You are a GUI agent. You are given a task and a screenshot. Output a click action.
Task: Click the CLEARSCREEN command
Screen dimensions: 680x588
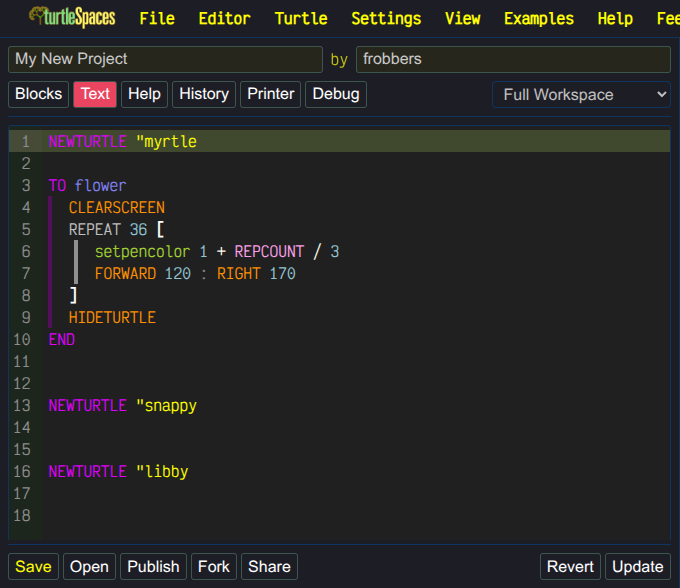117,207
